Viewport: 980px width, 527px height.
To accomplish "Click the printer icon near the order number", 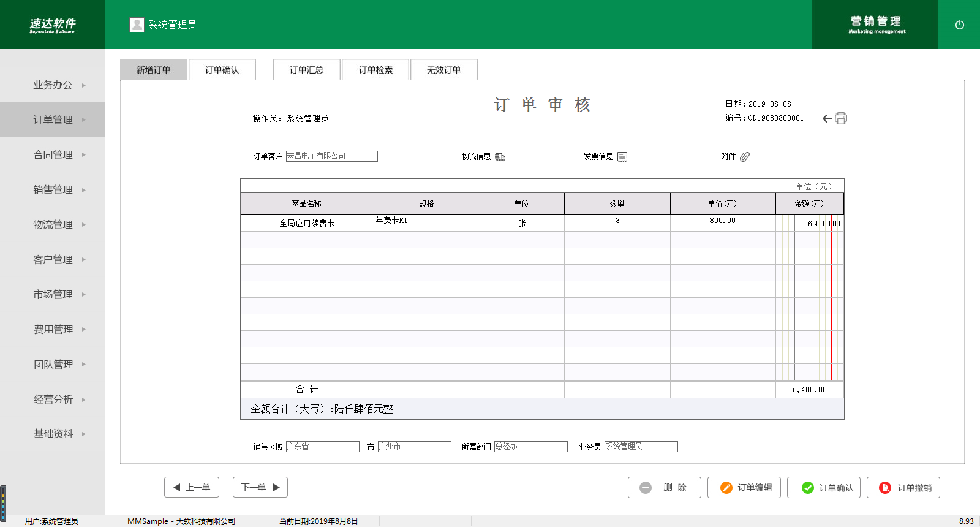I will (841, 118).
